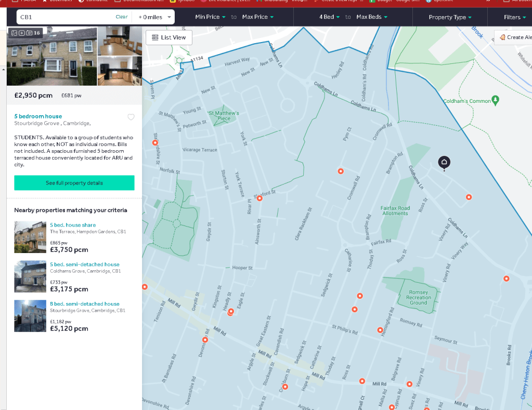
Task: Open the 5 bed. semi-detached house listing
Action: click(x=85, y=264)
